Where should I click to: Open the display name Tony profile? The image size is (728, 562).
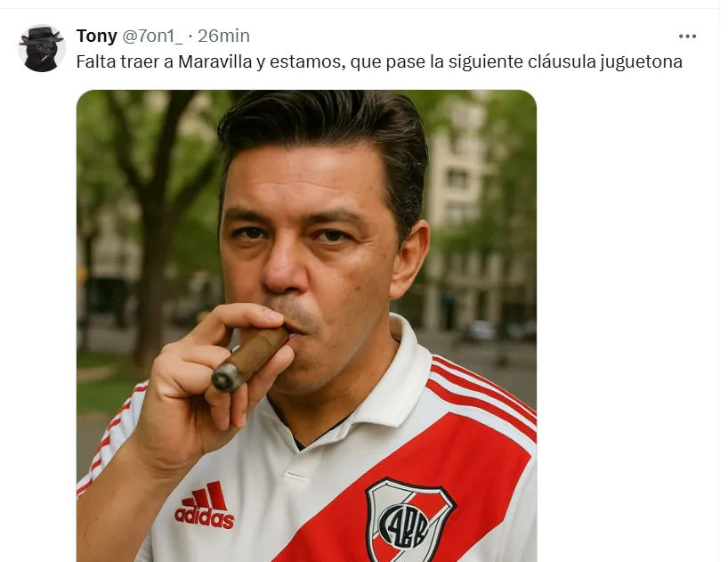tap(97, 36)
